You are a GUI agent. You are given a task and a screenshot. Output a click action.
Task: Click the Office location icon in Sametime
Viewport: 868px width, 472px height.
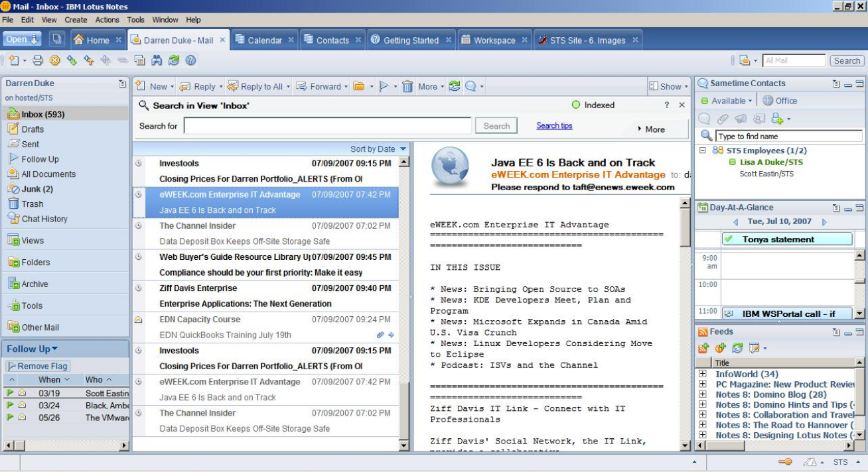pyautogui.click(x=768, y=101)
